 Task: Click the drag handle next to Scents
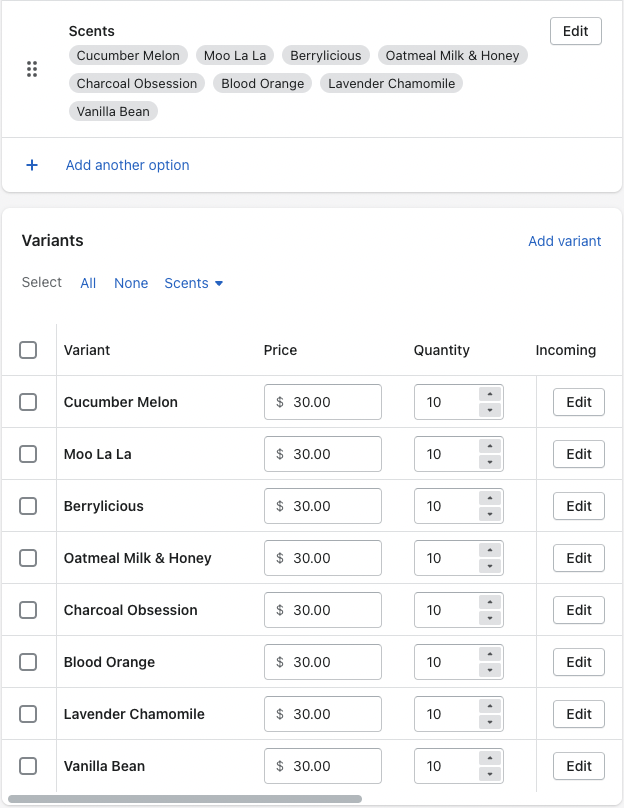(32, 70)
